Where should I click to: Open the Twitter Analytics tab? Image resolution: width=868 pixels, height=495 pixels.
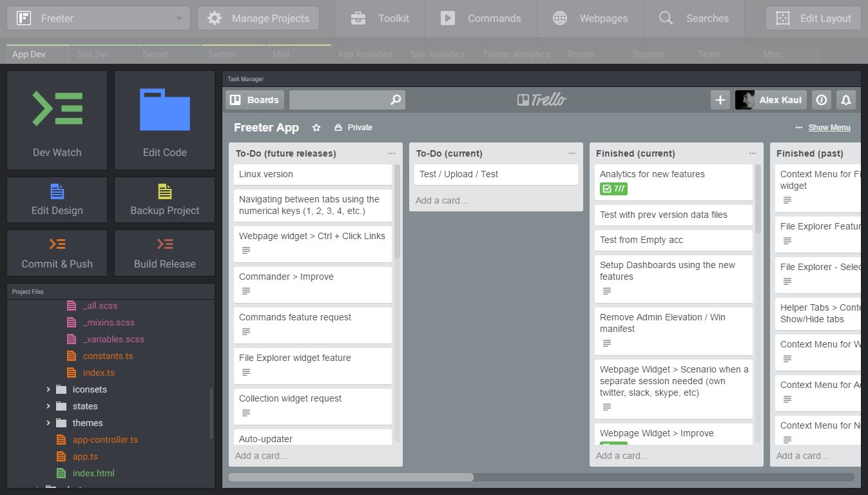click(x=516, y=54)
